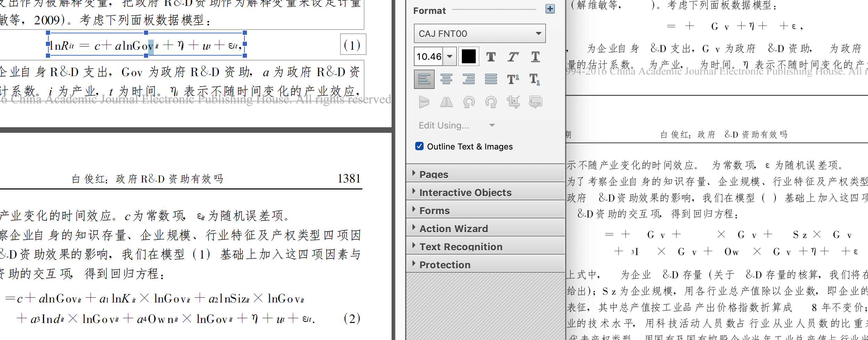
Task: Expand the Text Recognition panel
Action: [485, 246]
